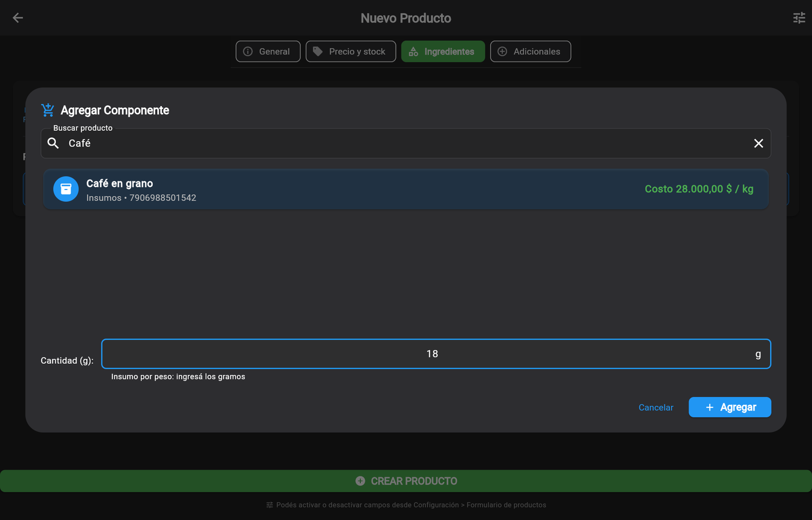812x520 pixels.
Task: Open the form settings sliders icon
Action: pos(799,18)
